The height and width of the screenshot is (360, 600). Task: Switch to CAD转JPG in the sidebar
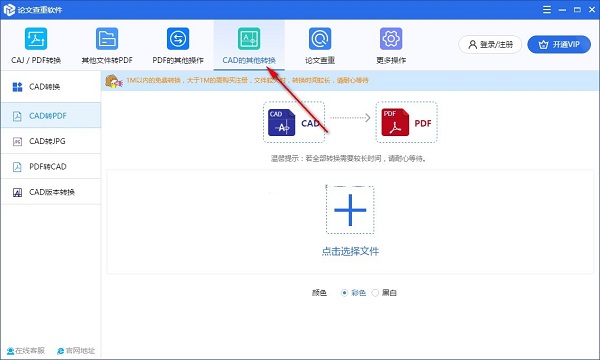pos(51,141)
